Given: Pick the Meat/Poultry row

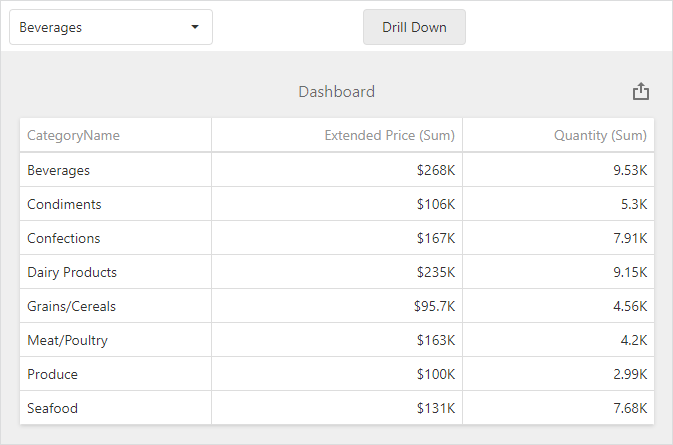Looking at the screenshot, I should coord(67,340).
